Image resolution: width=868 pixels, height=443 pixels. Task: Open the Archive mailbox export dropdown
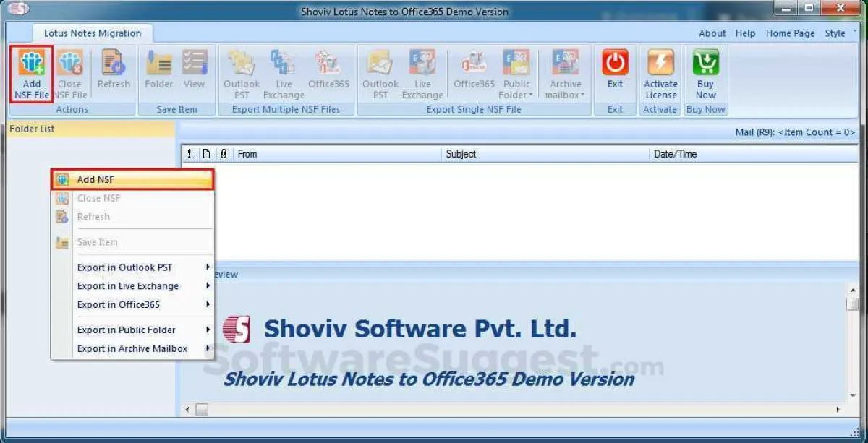tap(565, 74)
